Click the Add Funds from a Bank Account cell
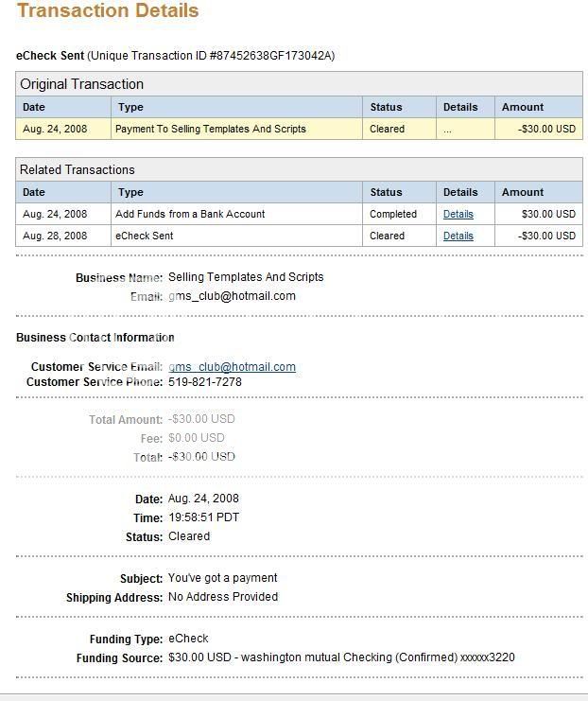Viewport: 588px width, 701px height. pyautogui.click(x=190, y=215)
